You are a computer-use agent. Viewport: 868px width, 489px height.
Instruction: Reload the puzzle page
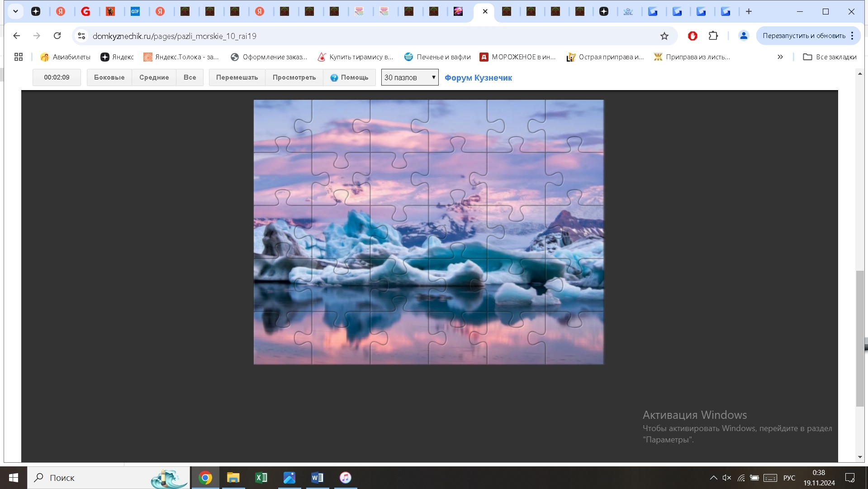(x=57, y=36)
